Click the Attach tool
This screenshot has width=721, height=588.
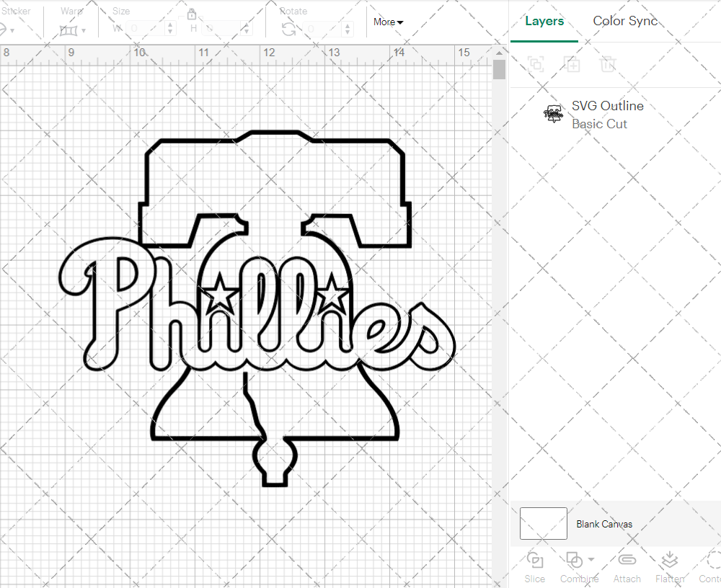[x=627, y=567]
